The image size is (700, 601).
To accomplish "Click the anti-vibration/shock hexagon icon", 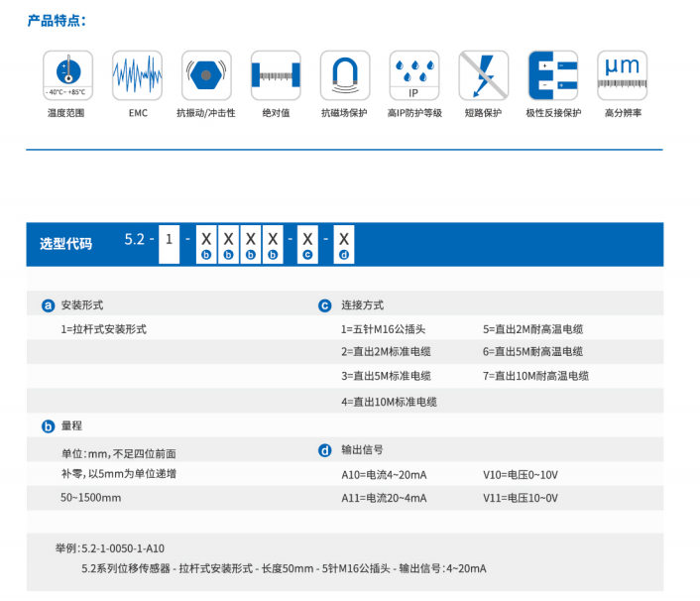I will click(206, 75).
